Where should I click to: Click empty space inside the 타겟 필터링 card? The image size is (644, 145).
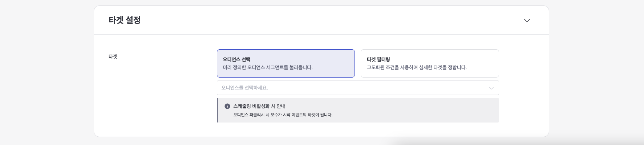[x=479, y=58]
